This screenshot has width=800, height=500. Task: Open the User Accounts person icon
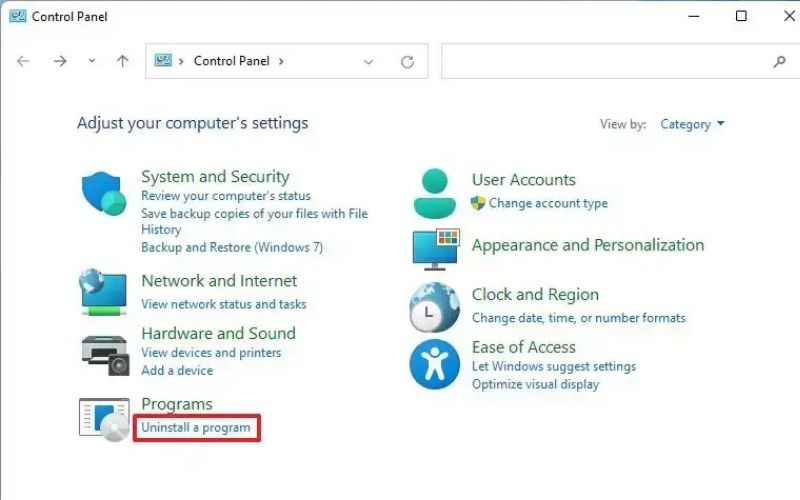pos(435,193)
